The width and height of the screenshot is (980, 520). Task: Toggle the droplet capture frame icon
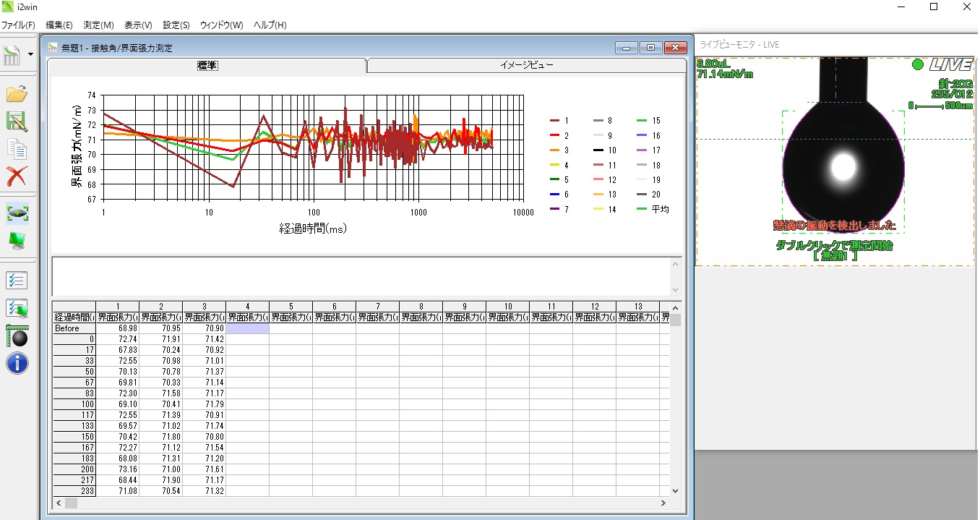tap(17, 213)
